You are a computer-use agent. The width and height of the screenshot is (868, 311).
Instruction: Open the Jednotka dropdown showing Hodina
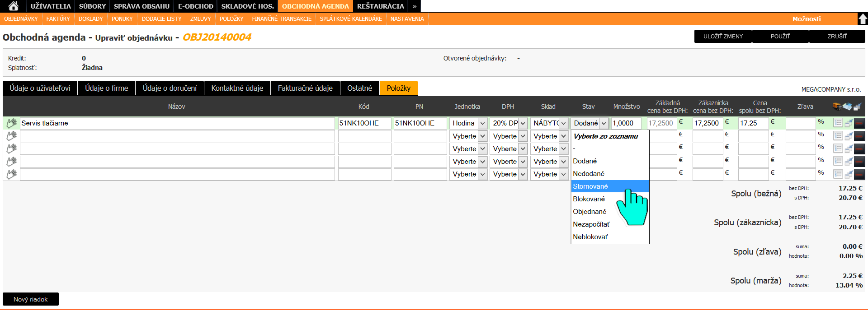click(468, 123)
